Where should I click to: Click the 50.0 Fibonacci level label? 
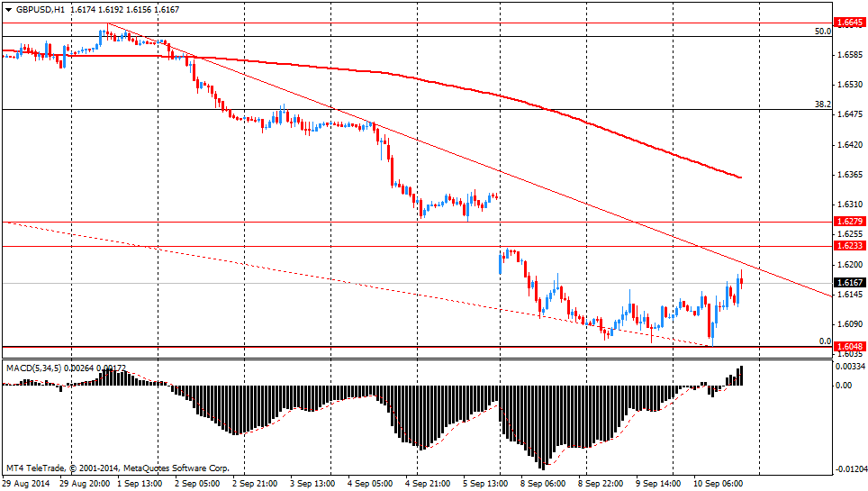(x=822, y=31)
